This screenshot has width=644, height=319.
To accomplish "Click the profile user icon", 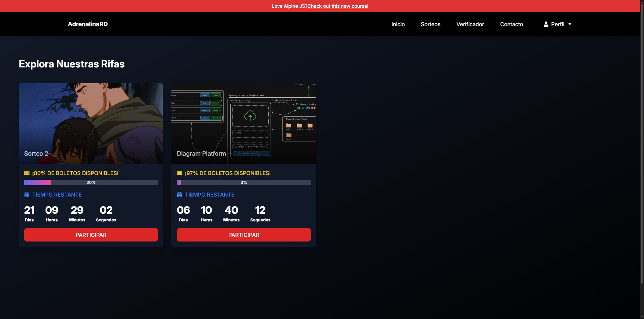I will tap(546, 24).
